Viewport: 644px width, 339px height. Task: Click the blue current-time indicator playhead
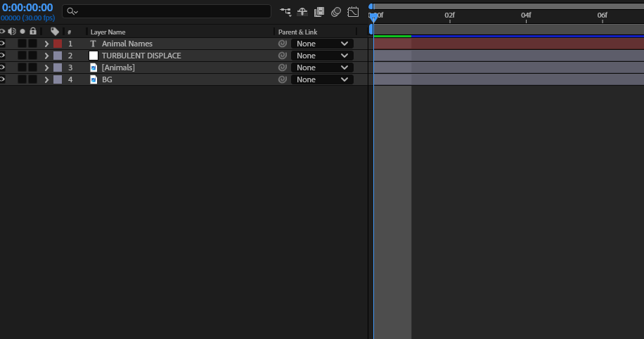pyautogui.click(x=373, y=18)
